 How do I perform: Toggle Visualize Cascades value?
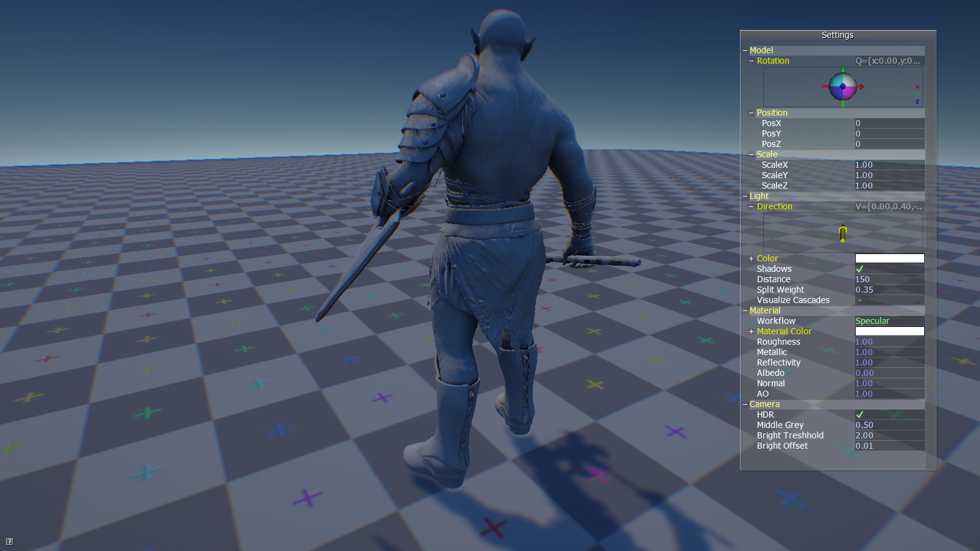coord(889,300)
